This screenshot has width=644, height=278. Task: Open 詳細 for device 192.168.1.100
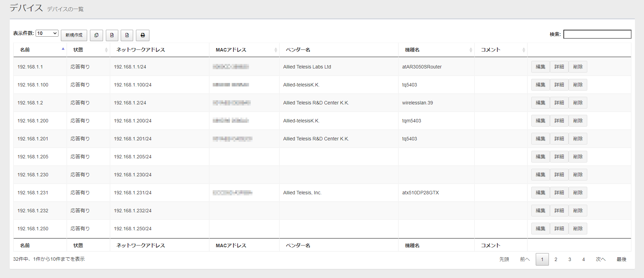pyautogui.click(x=559, y=85)
